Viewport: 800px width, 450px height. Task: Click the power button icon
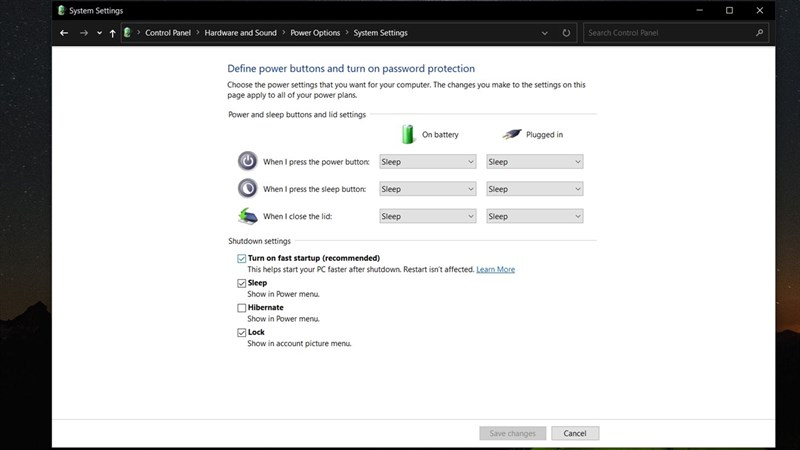click(x=247, y=161)
